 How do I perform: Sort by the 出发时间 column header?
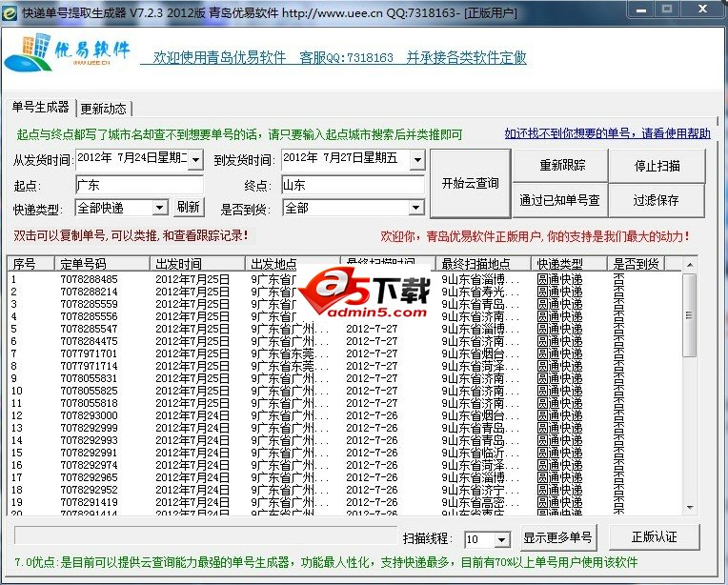197,264
